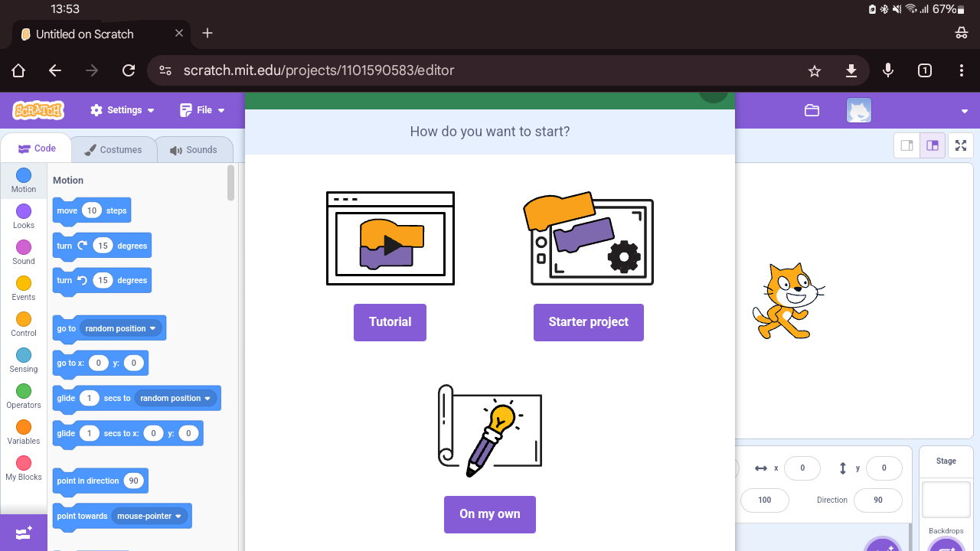Open the Settings dropdown menu
This screenshot has width=980, height=551.
[122, 110]
